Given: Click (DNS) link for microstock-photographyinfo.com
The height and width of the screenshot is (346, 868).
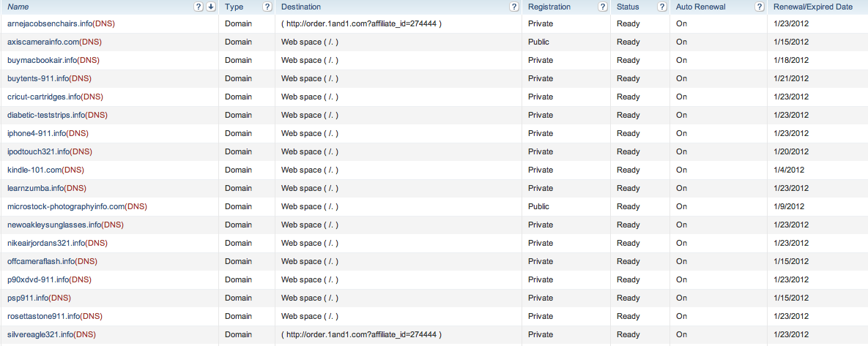Looking at the screenshot, I should (x=136, y=206).
